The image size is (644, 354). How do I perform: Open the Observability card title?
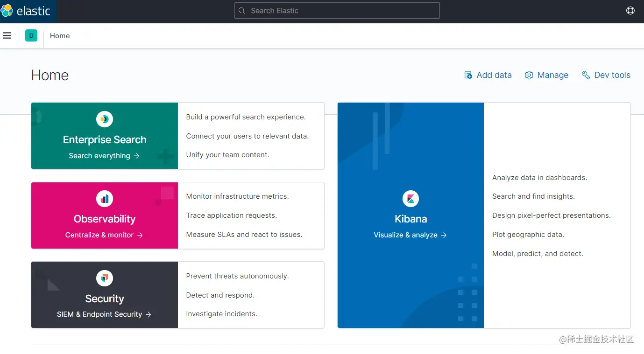click(105, 219)
